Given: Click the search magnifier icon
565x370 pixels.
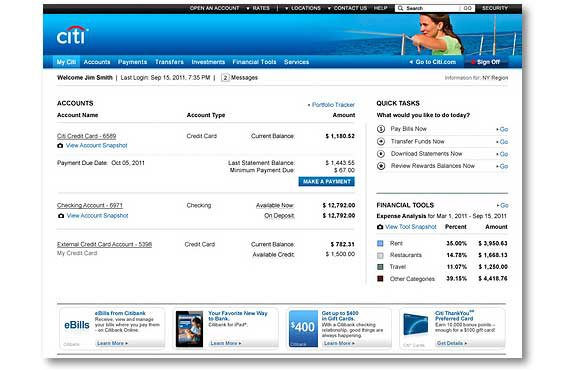Looking at the screenshot, I should [400, 8].
